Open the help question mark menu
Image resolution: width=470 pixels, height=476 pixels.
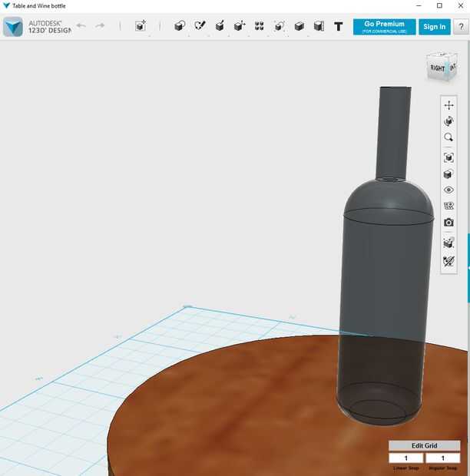(x=461, y=27)
